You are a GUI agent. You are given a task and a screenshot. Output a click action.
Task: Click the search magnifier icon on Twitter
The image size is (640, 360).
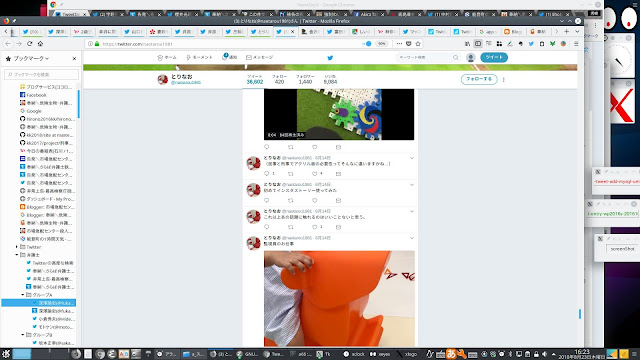pos(456,58)
